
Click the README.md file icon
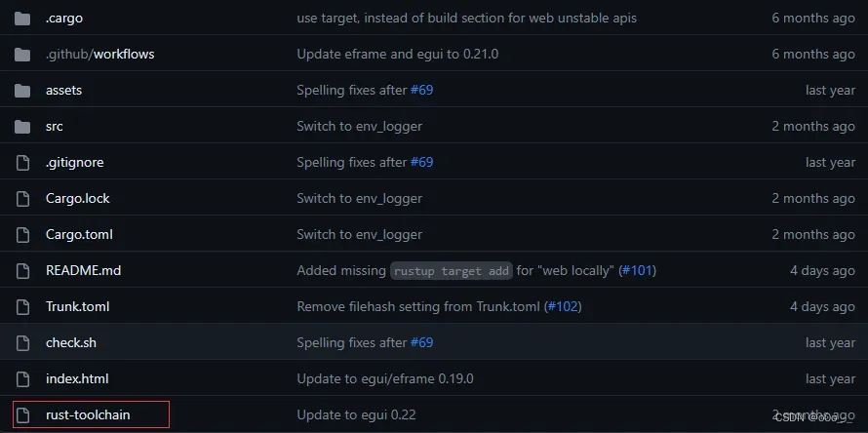click(x=23, y=271)
